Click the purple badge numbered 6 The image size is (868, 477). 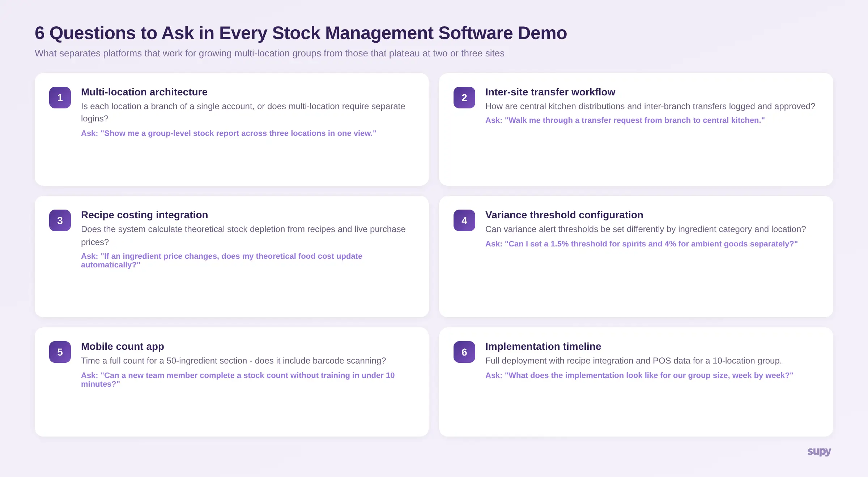pos(464,352)
